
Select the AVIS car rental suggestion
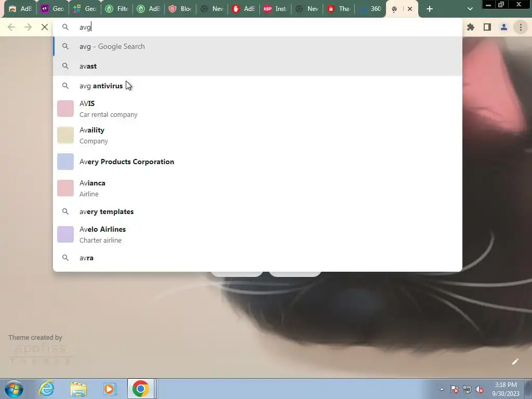point(258,109)
